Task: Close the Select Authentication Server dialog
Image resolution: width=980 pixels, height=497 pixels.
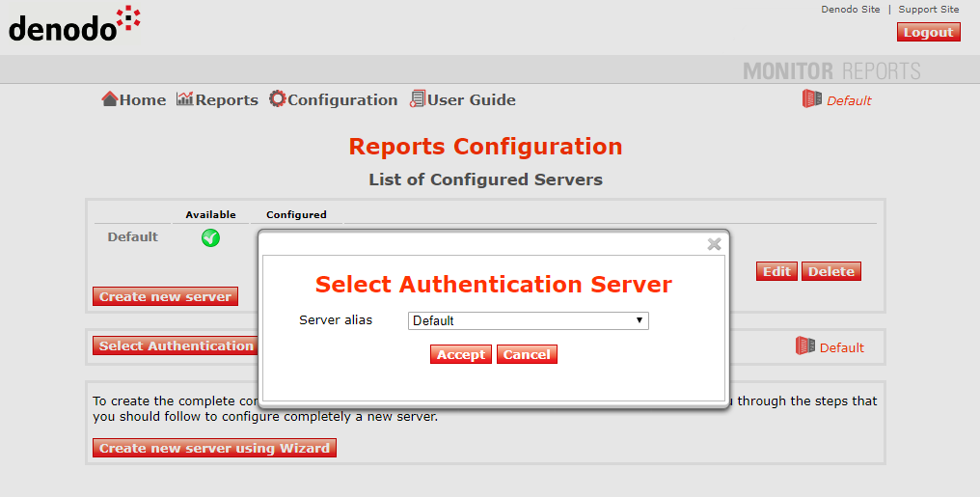Action: click(x=715, y=244)
